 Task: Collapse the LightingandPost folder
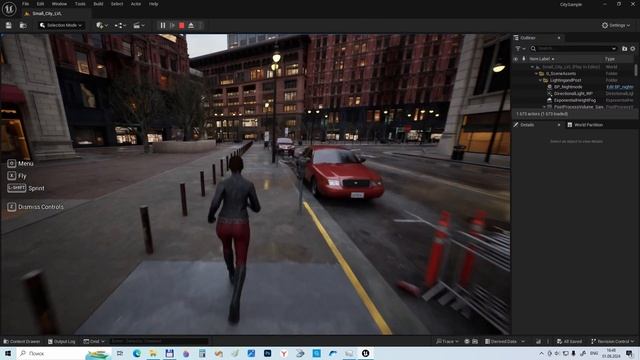540,80
